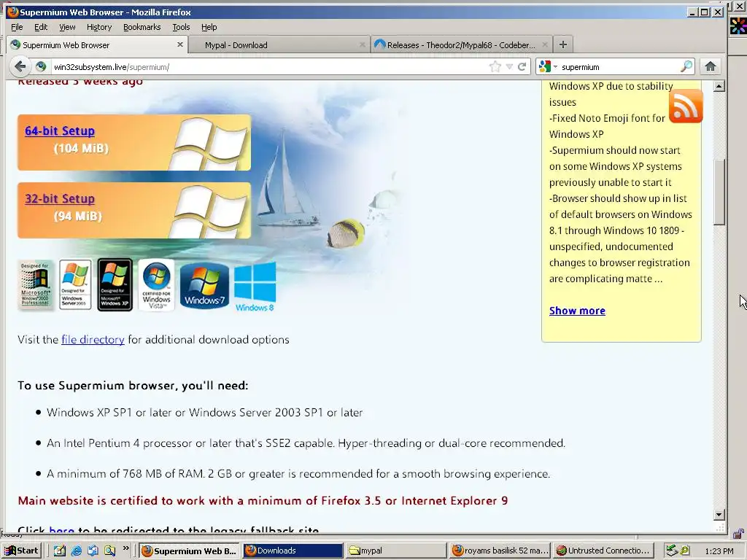Click the Designed for Windows XP badge
The width and height of the screenshot is (747, 560).
coord(115,285)
